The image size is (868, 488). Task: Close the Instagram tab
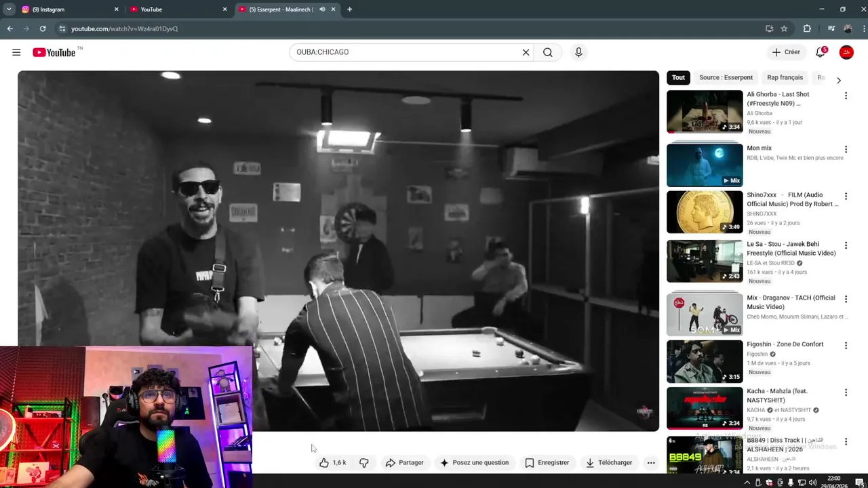click(x=116, y=9)
